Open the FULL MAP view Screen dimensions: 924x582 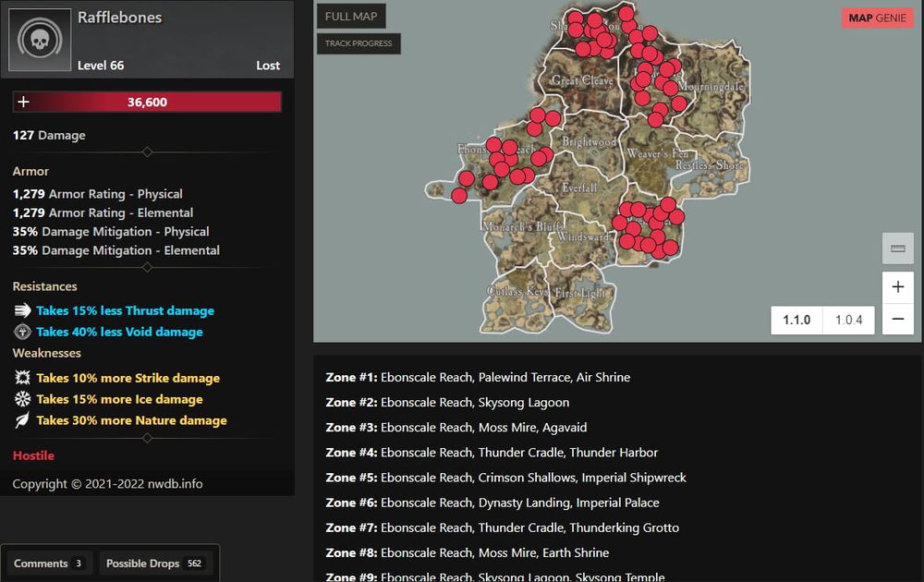[351, 17]
